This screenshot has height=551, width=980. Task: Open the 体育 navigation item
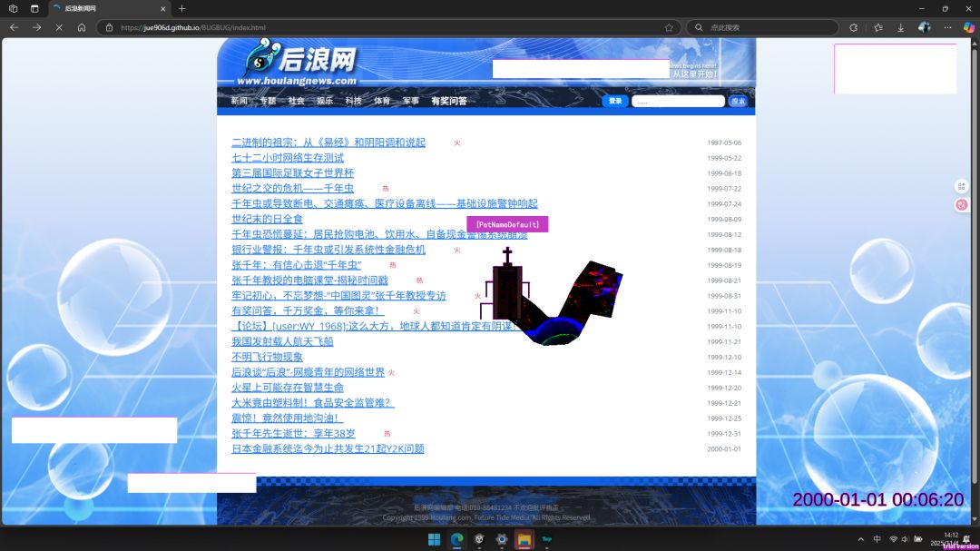click(x=382, y=101)
